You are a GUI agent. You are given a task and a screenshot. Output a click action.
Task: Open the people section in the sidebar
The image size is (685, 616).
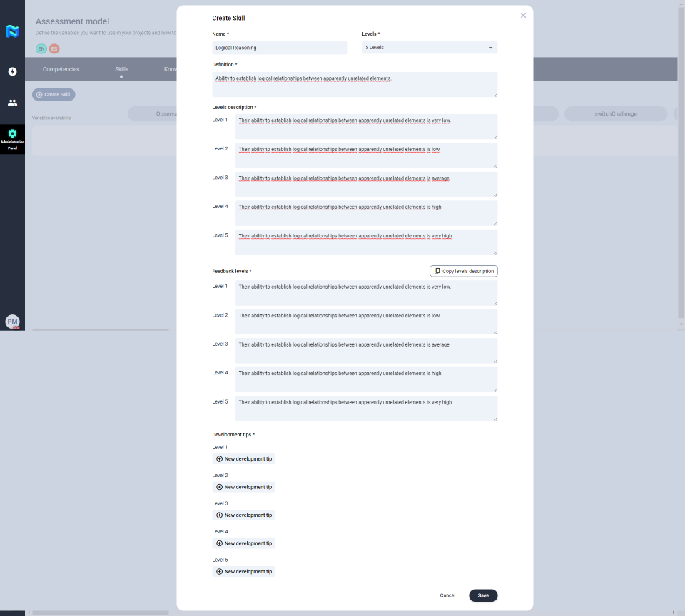(12, 103)
